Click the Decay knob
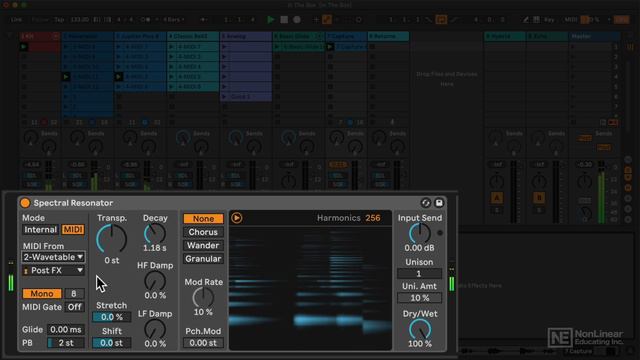The height and width of the screenshot is (360, 640). click(155, 234)
